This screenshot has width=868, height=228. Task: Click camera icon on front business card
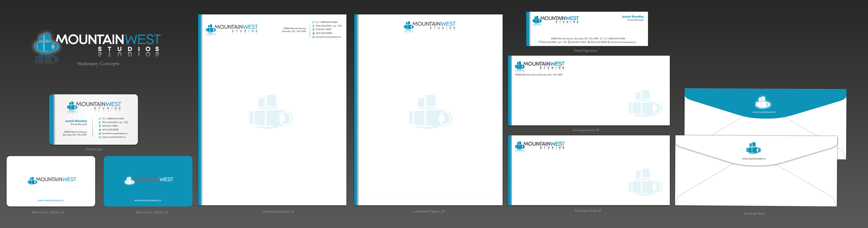[x=72, y=107]
